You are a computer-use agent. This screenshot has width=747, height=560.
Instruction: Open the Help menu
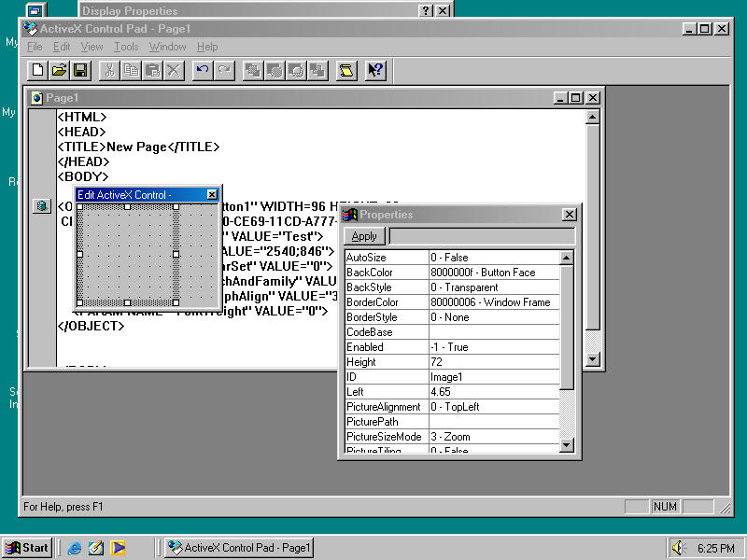point(207,47)
